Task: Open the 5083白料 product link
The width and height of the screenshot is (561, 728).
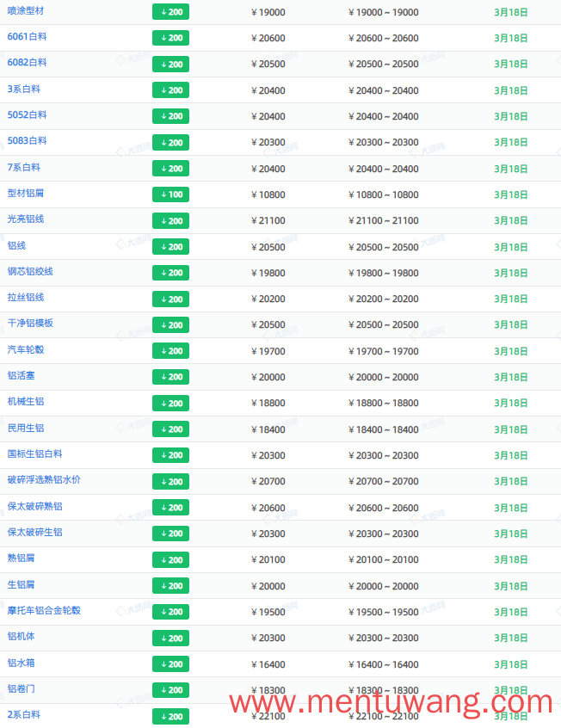Action: 27,140
